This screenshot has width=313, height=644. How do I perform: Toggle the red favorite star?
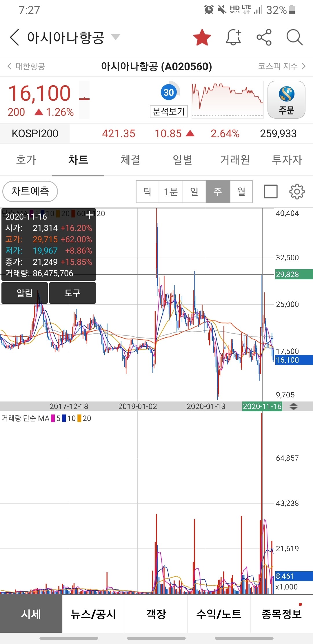pyautogui.click(x=202, y=37)
